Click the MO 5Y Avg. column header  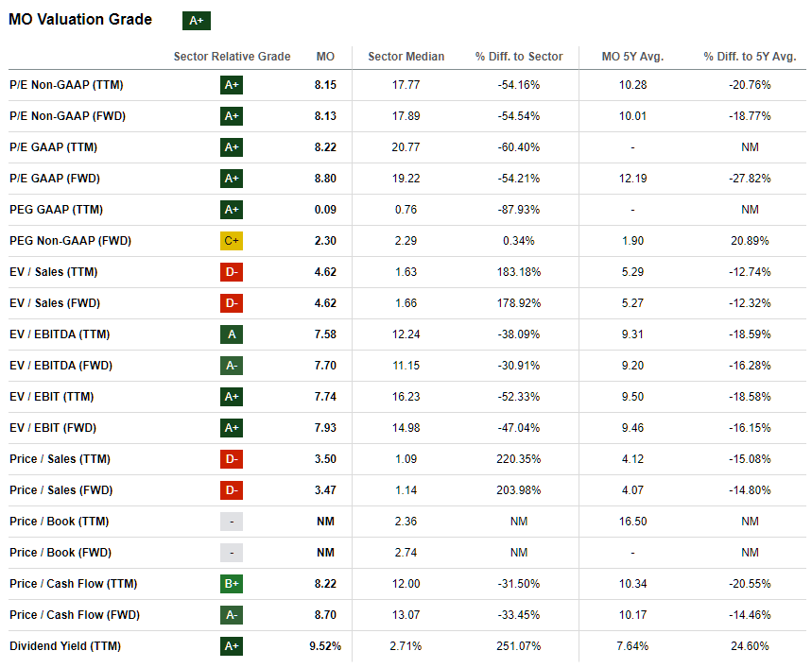pos(632,57)
